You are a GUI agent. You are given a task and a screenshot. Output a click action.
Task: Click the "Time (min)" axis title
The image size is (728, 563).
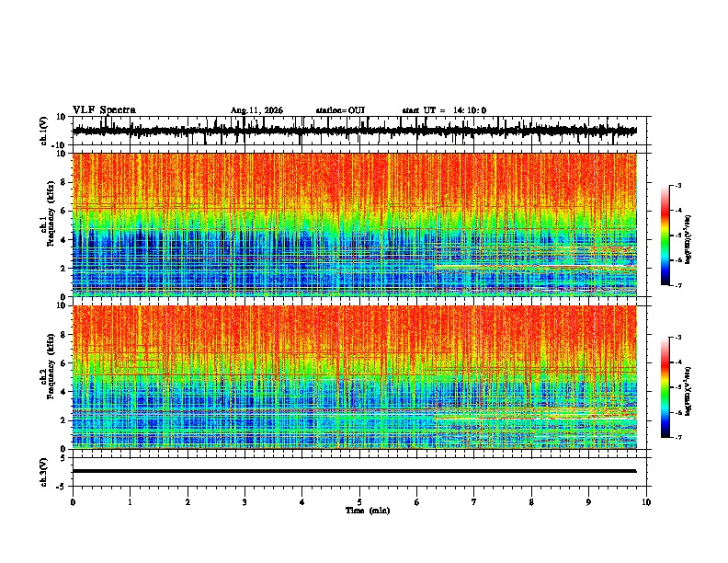[368, 511]
